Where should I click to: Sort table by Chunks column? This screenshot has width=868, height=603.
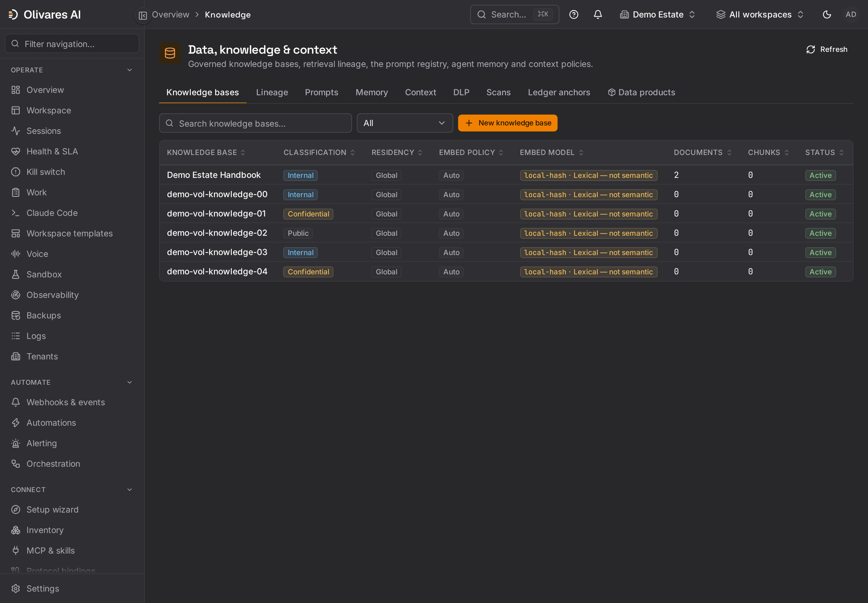[x=768, y=152]
